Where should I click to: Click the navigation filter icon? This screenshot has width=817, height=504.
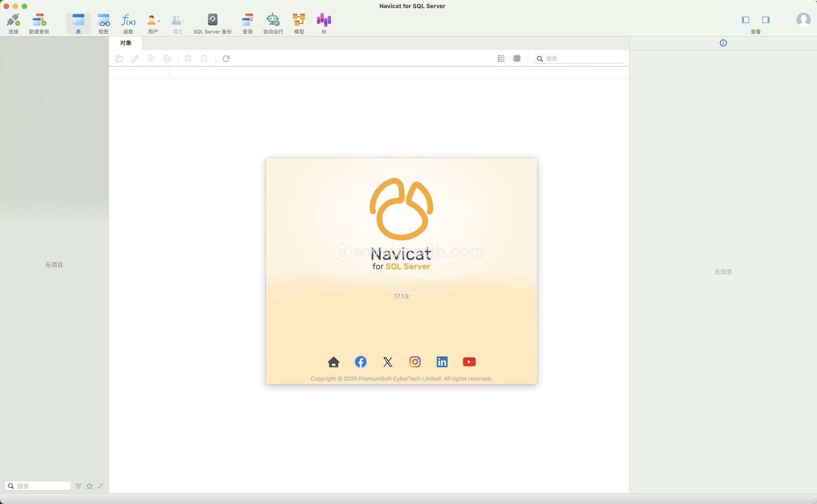tap(78, 486)
